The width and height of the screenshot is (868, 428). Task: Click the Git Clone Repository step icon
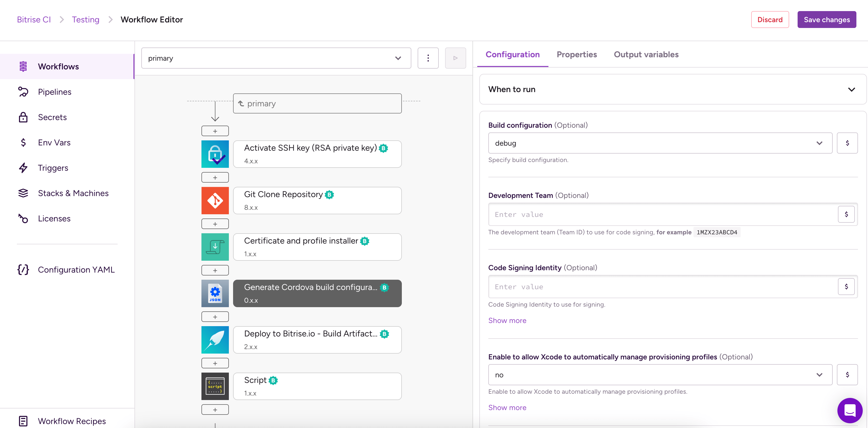[x=215, y=200]
